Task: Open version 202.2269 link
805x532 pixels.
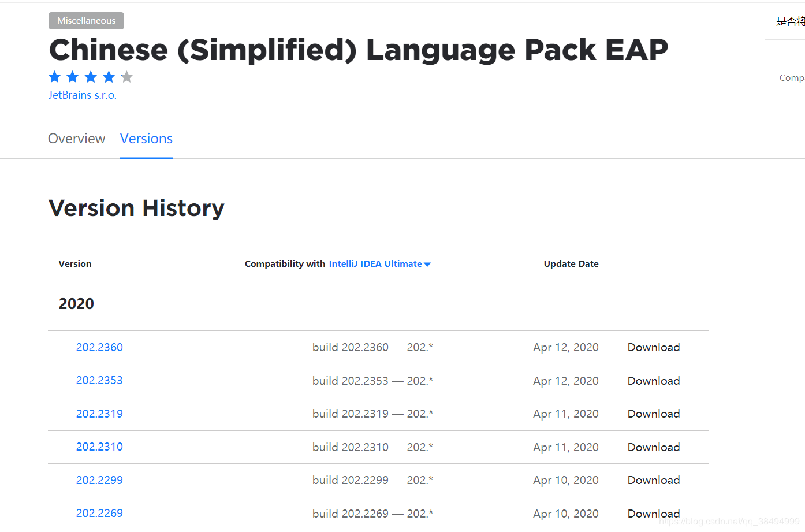Action: tap(99, 514)
